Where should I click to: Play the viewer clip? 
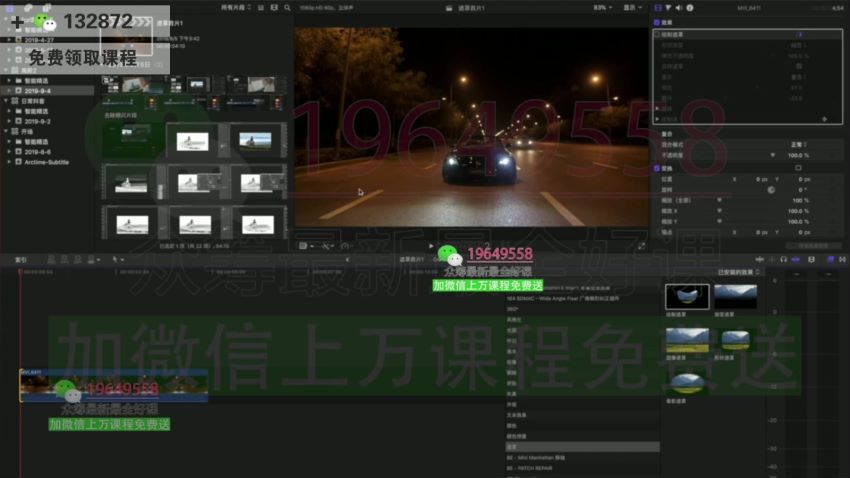431,246
